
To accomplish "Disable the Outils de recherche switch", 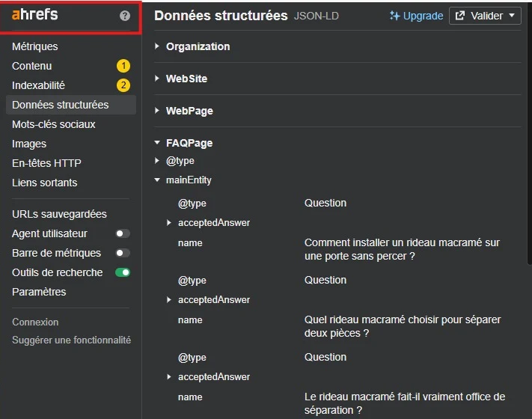I will [123, 272].
